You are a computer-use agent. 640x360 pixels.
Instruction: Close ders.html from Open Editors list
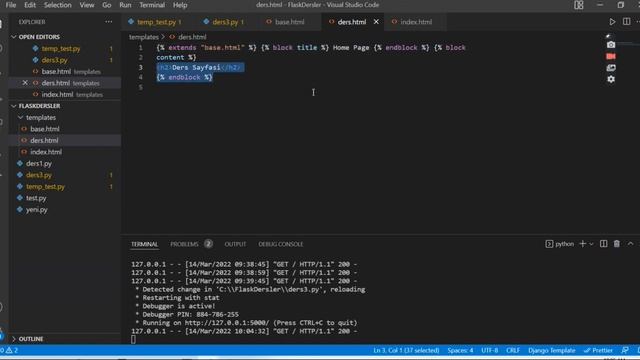tap(25, 83)
